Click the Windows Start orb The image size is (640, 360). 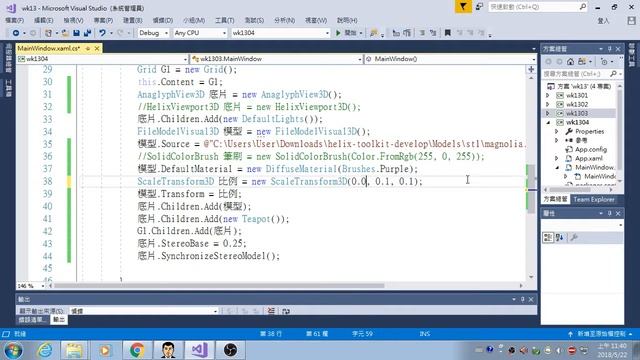[x=13, y=350]
